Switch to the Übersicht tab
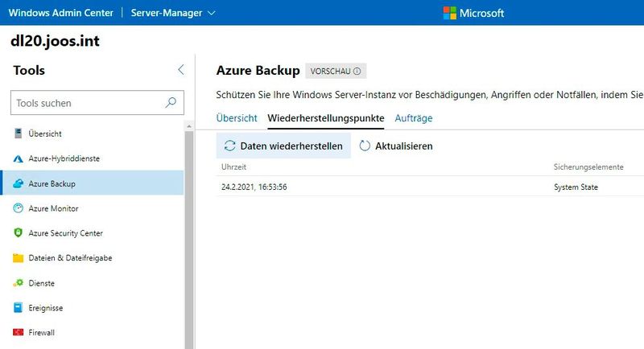The height and width of the screenshot is (349, 644). click(x=237, y=118)
